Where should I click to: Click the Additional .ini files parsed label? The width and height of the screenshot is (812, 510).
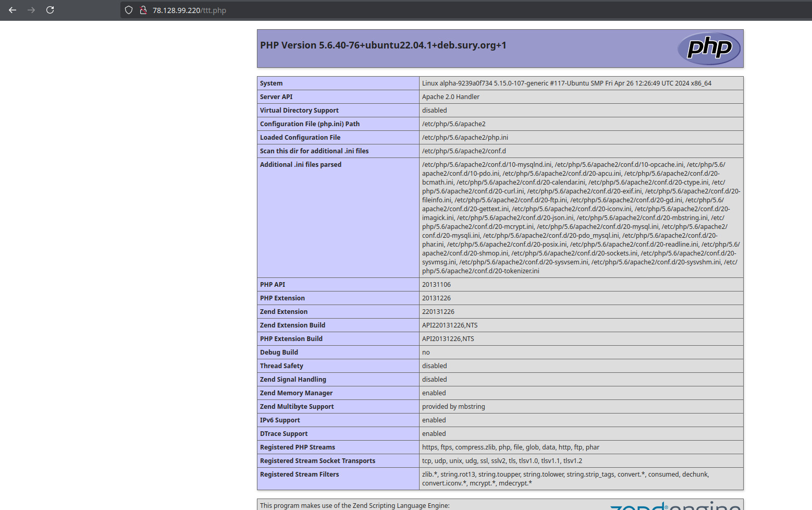(x=301, y=165)
